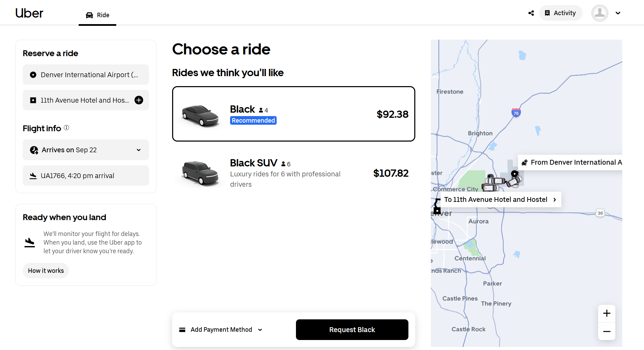Switch to the Ride tab
Viewport: 644px width, 350px height.
click(x=98, y=15)
